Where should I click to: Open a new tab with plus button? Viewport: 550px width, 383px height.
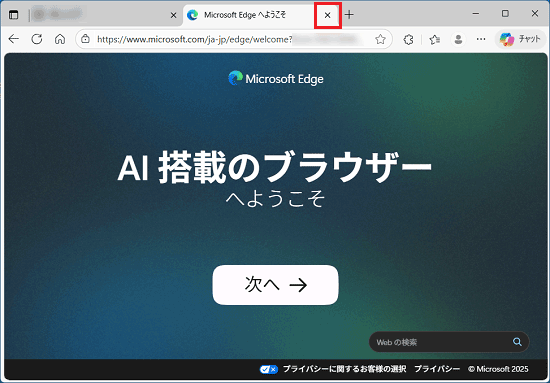(349, 15)
